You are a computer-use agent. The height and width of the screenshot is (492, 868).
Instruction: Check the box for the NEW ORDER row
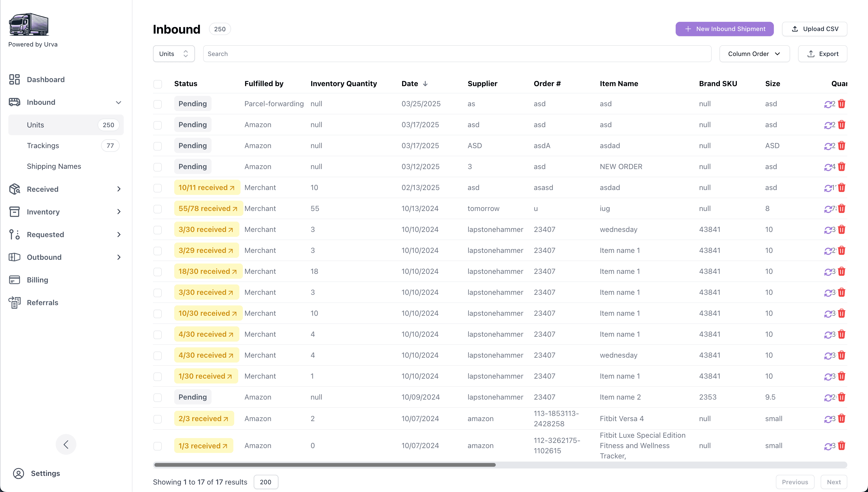point(158,167)
